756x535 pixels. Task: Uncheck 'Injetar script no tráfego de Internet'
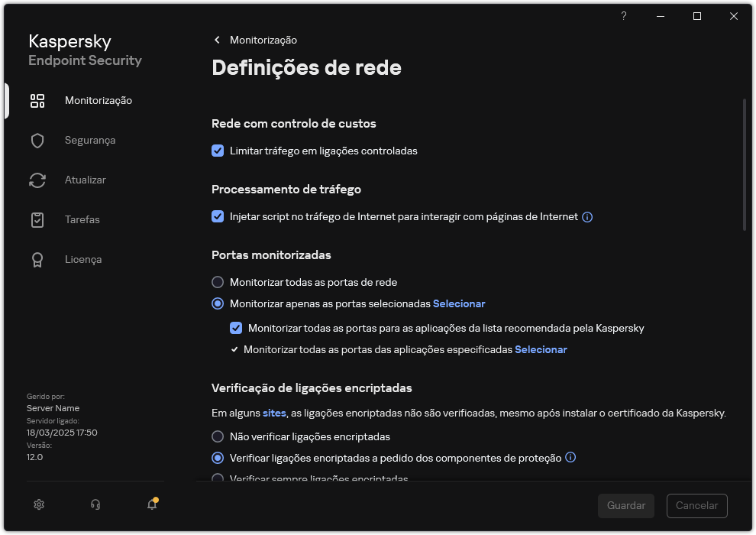(218, 216)
